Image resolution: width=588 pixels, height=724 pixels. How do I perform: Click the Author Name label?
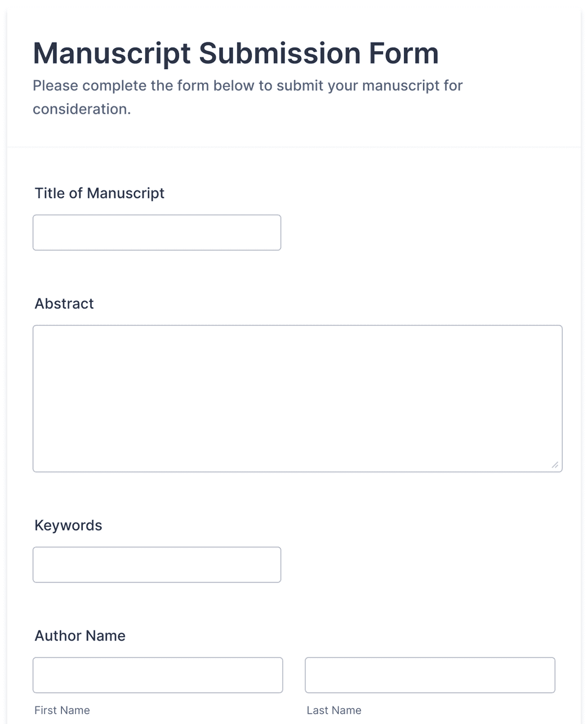tap(79, 636)
